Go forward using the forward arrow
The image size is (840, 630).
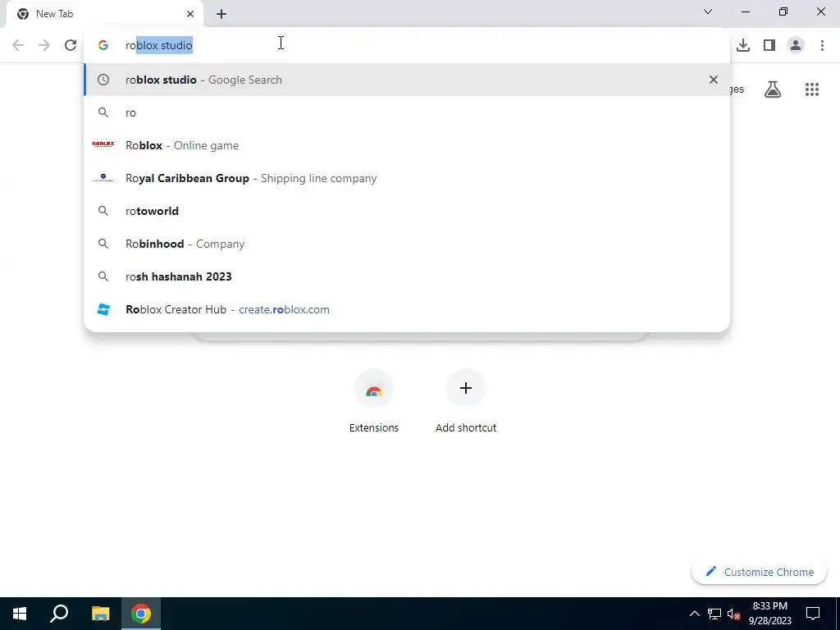click(44, 45)
